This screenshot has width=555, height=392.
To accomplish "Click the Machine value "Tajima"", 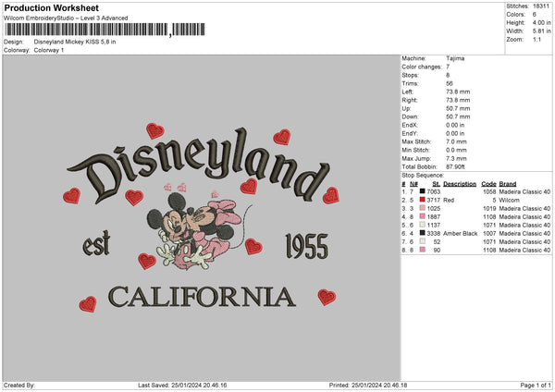I will tap(455, 58).
